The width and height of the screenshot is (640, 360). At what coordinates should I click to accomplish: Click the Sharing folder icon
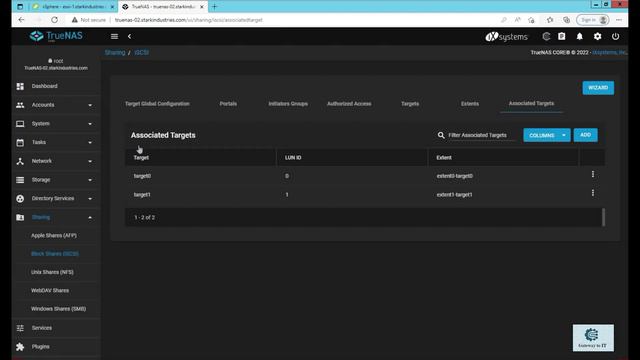pyautogui.click(x=20, y=218)
